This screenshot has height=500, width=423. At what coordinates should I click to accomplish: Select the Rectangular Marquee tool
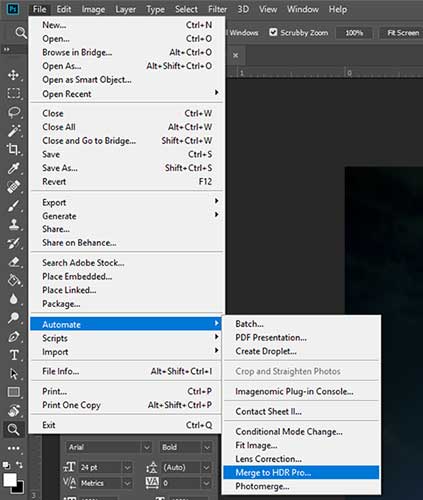click(x=13, y=94)
